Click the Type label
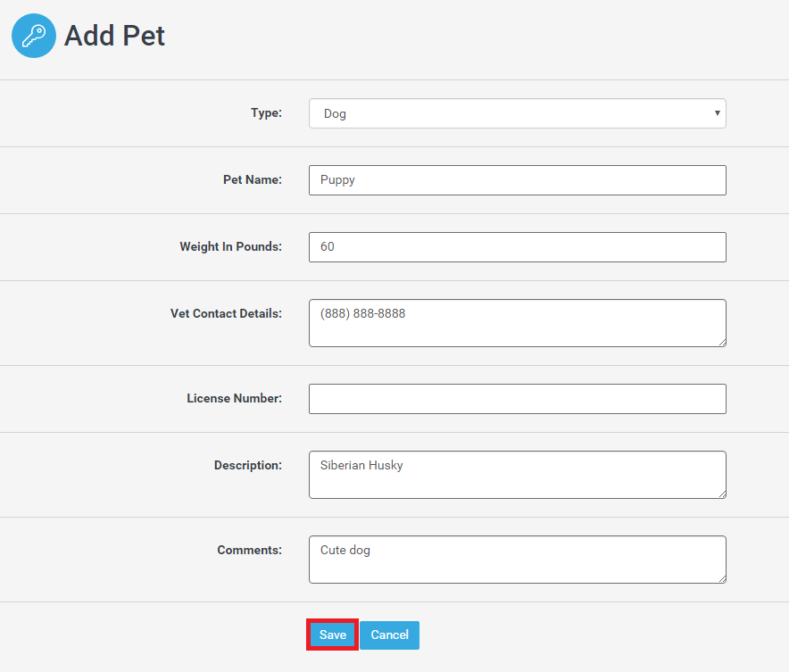This screenshot has width=789, height=672. pyautogui.click(x=266, y=113)
